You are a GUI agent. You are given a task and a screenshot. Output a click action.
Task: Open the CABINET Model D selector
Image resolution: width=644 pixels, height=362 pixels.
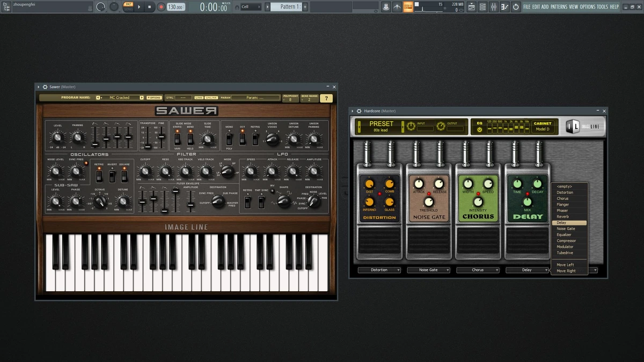point(543,126)
